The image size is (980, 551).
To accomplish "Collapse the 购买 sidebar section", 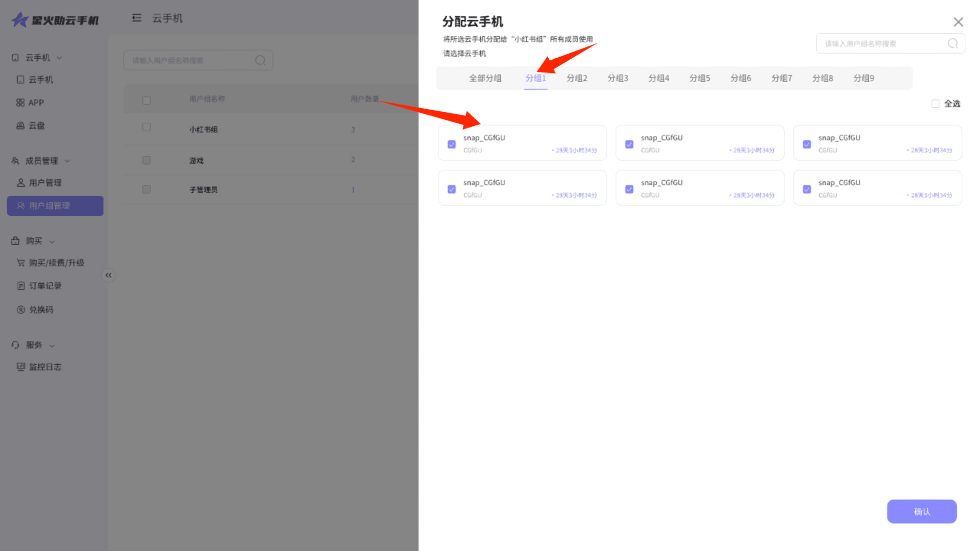I will [x=52, y=241].
